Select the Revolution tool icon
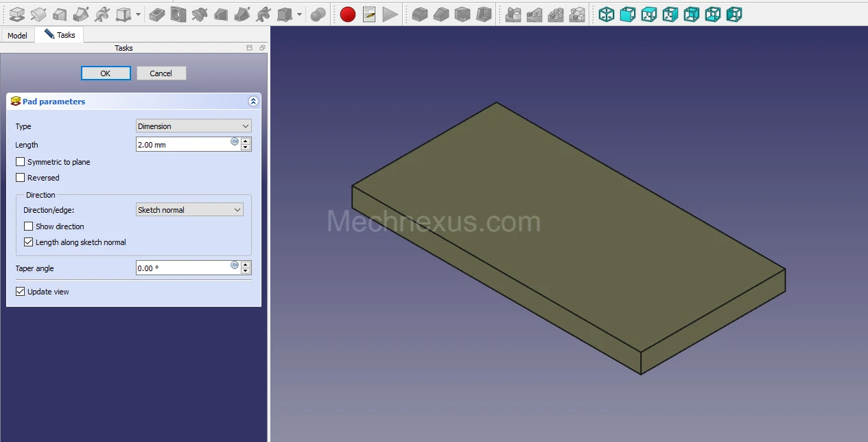 (x=38, y=14)
